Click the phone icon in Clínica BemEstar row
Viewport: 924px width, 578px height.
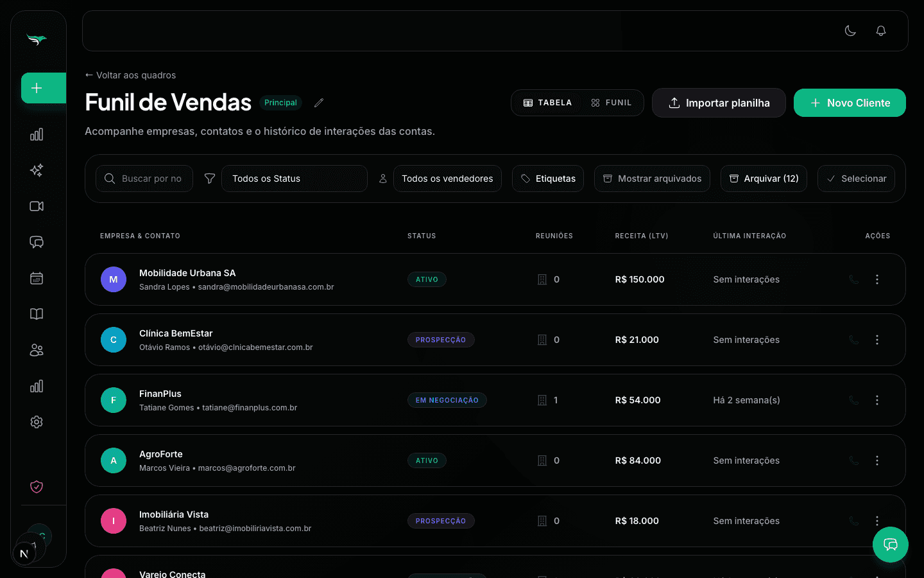[x=854, y=340]
